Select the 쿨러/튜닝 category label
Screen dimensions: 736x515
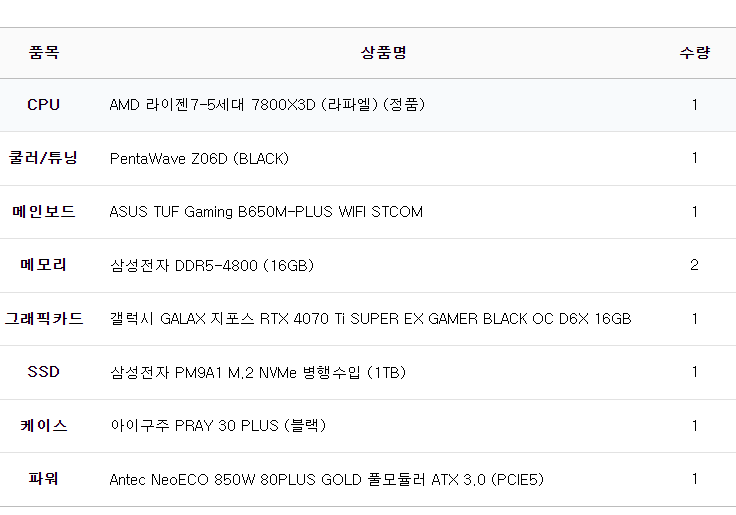tap(44, 158)
